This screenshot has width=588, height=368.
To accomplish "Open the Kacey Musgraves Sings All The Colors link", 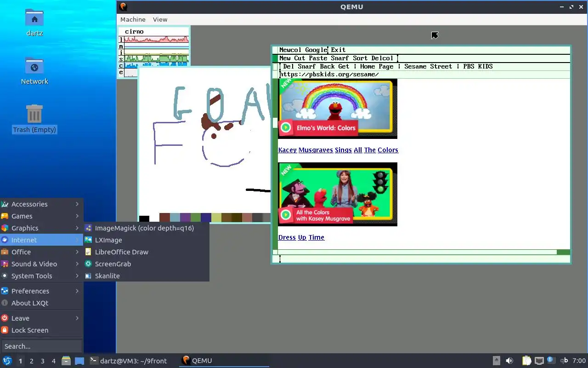I will (x=338, y=150).
